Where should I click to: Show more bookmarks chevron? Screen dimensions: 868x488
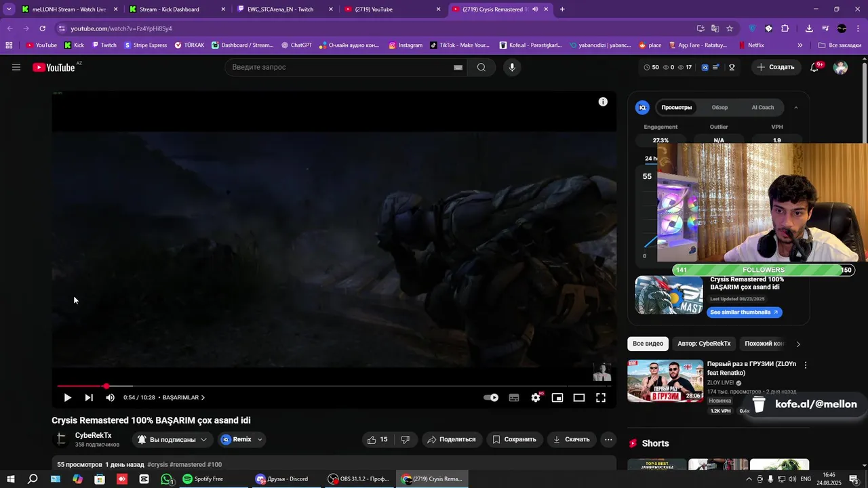tap(800, 45)
